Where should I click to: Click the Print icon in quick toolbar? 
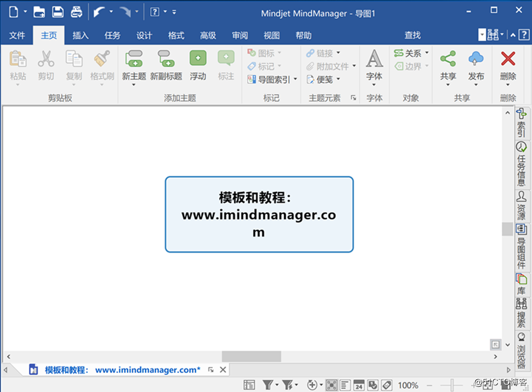click(x=76, y=12)
